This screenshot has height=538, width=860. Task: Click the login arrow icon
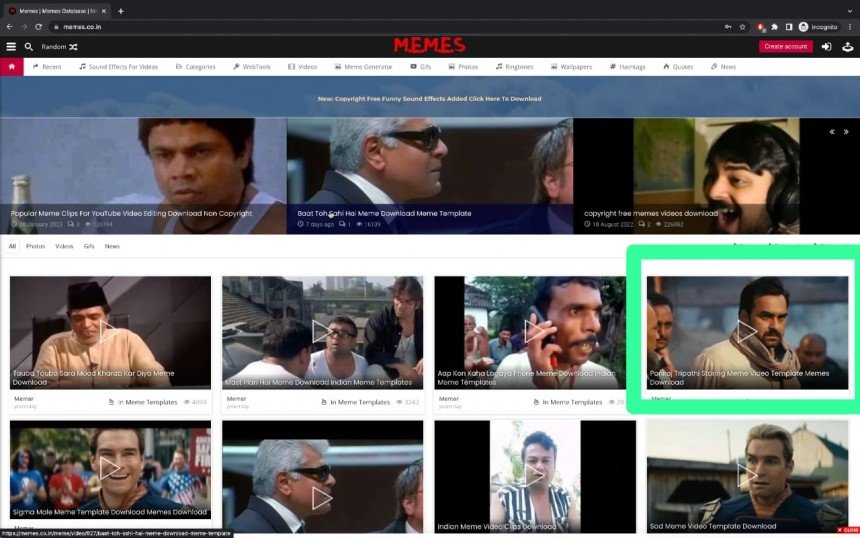tap(826, 47)
